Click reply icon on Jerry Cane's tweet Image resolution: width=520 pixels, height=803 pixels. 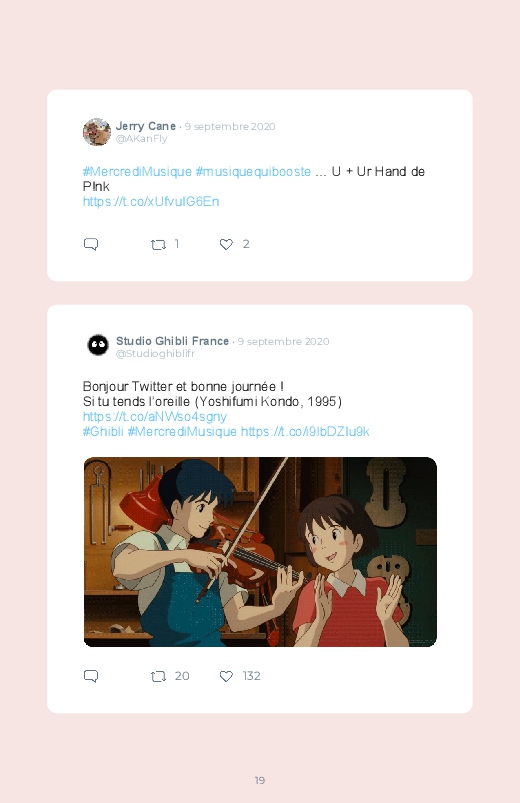[91, 244]
